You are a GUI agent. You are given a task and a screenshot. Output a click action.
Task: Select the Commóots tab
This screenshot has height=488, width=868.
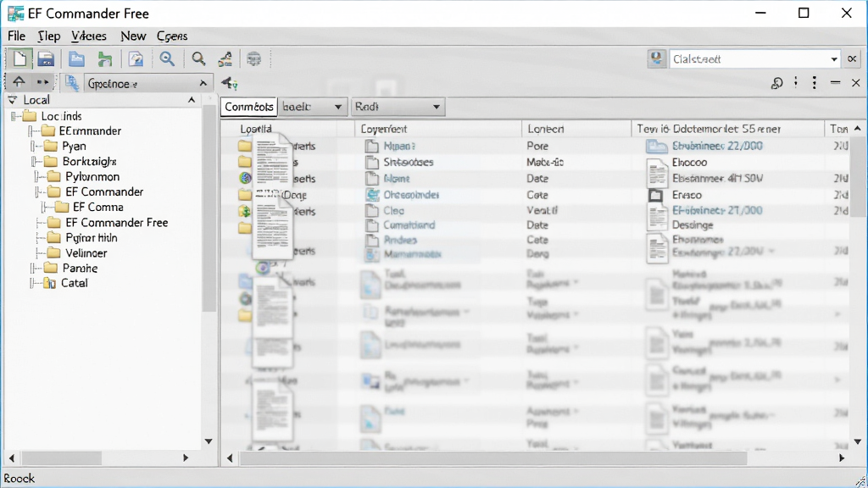pyautogui.click(x=248, y=107)
